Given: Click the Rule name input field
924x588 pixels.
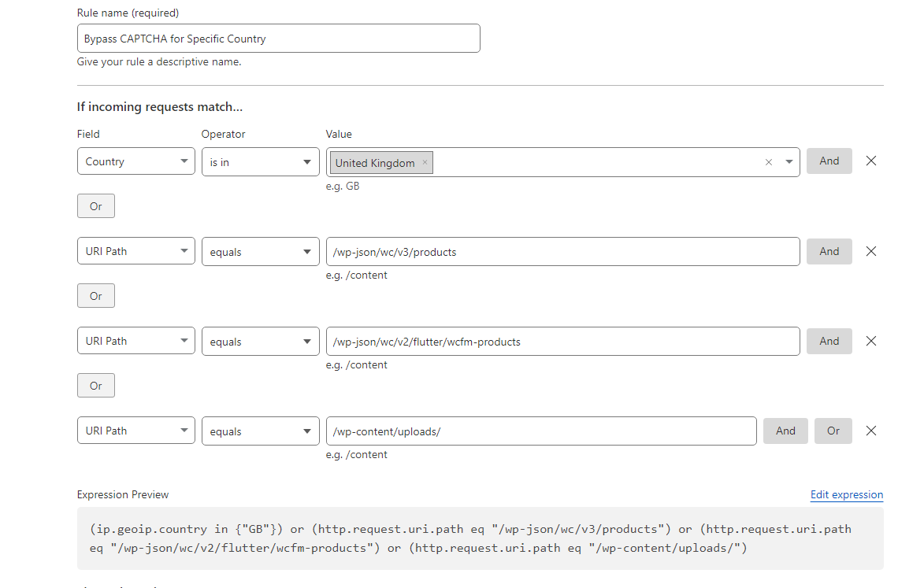Looking at the screenshot, I should 278,39.
